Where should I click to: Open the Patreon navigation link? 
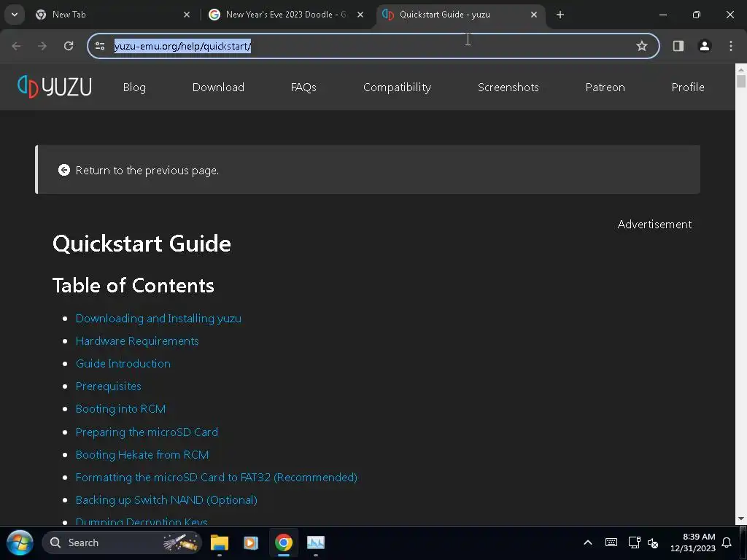(x=605, y=87)
